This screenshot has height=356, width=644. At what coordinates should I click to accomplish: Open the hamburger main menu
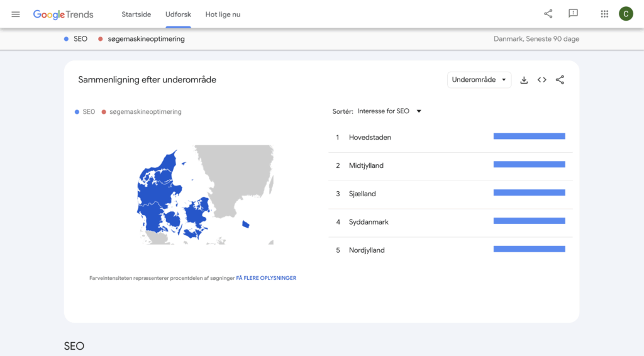pyautogui.click(x=16, y=14)
